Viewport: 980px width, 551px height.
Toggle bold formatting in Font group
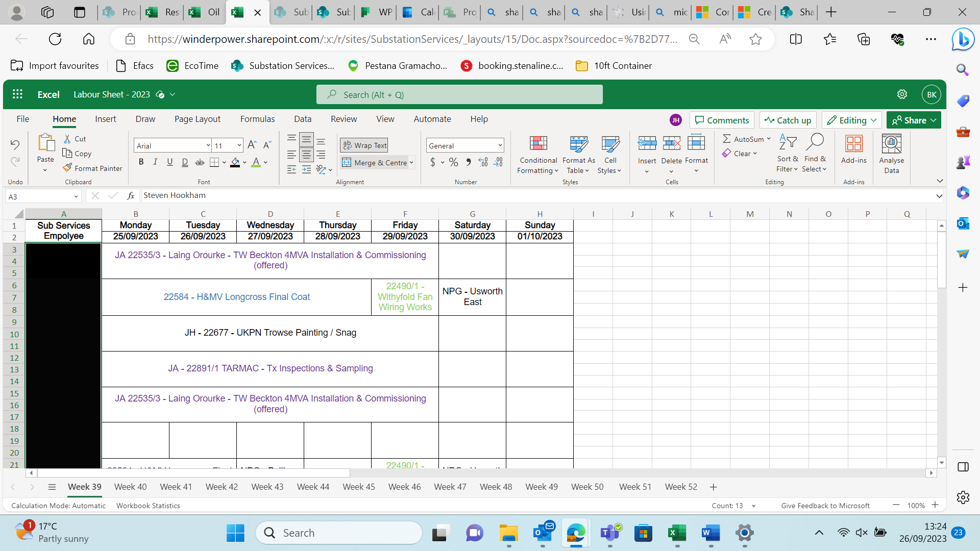[x=141, y=162]
